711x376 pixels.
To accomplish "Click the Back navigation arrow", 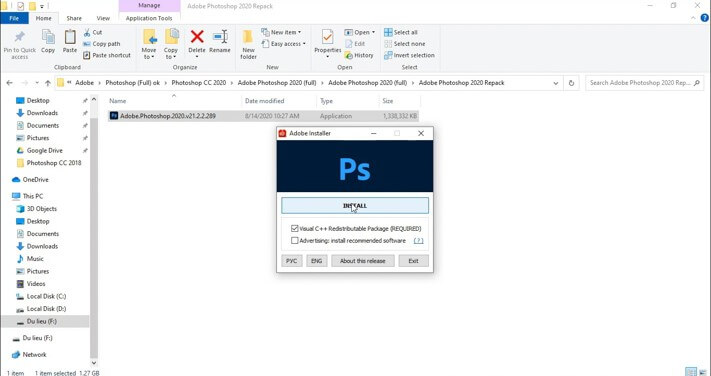I will (10, 83).
